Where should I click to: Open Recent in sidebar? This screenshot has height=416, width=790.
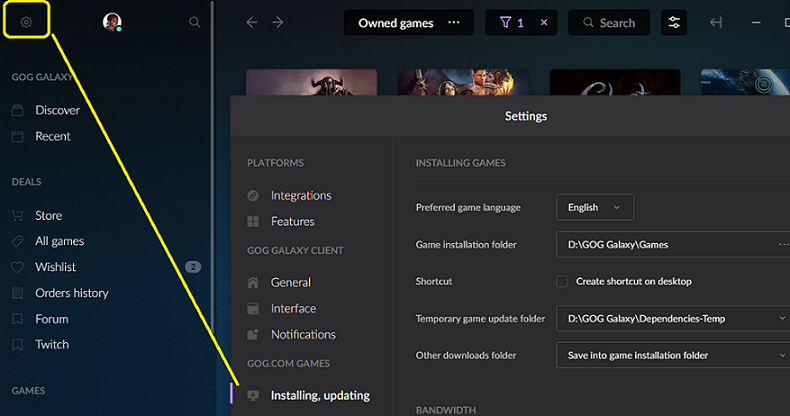(x=53, y=136)
